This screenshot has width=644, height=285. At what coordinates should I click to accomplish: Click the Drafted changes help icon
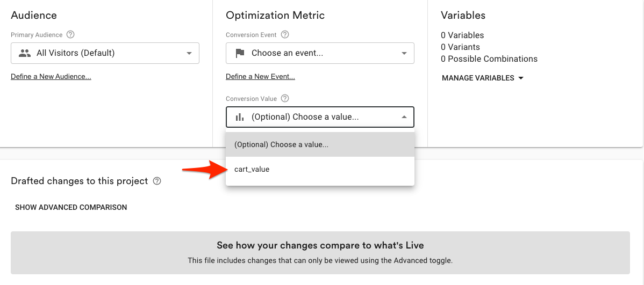[x=156, y=181]
